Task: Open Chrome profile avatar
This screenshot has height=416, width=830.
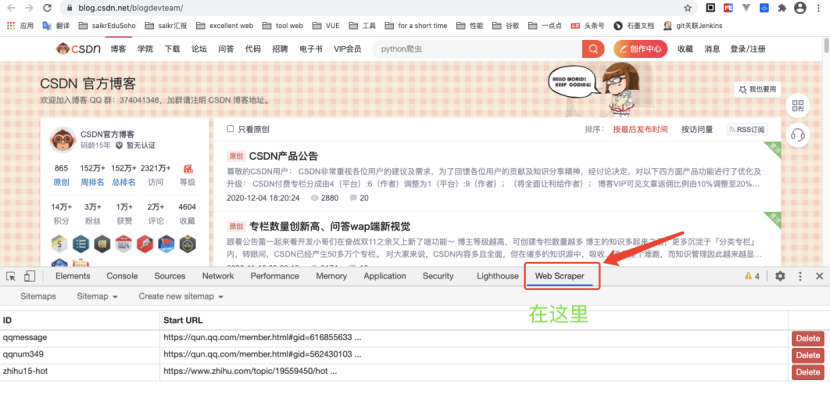Action: tap(800, 8)
